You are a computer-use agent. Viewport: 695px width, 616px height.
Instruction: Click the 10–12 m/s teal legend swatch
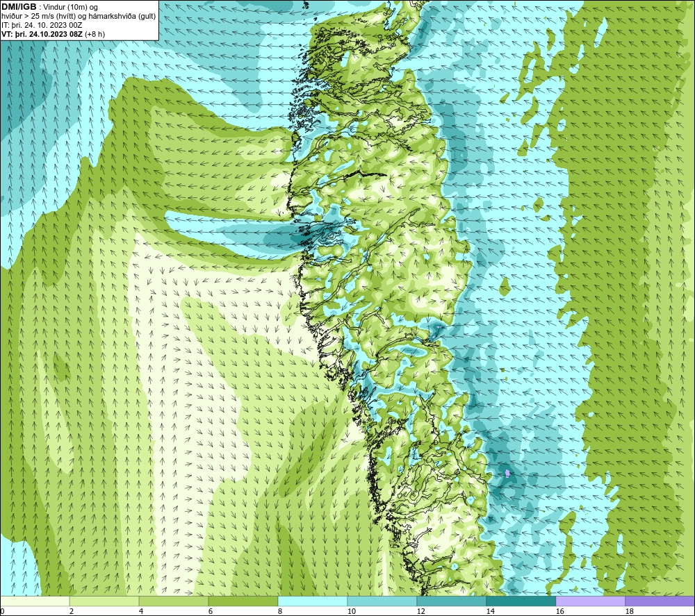382,601
